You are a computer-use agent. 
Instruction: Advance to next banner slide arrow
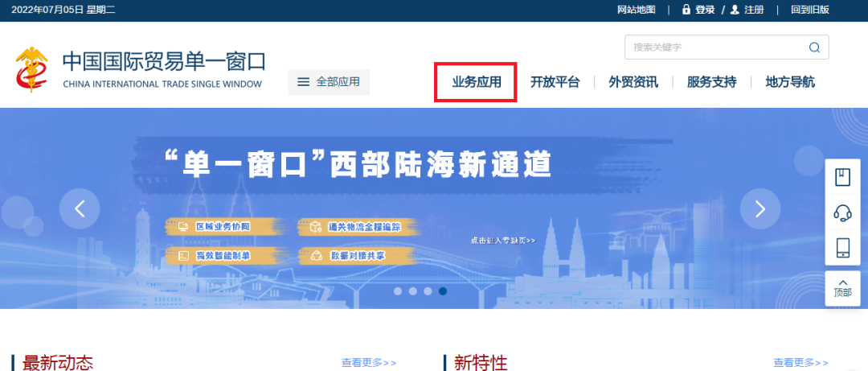point(760,209)
